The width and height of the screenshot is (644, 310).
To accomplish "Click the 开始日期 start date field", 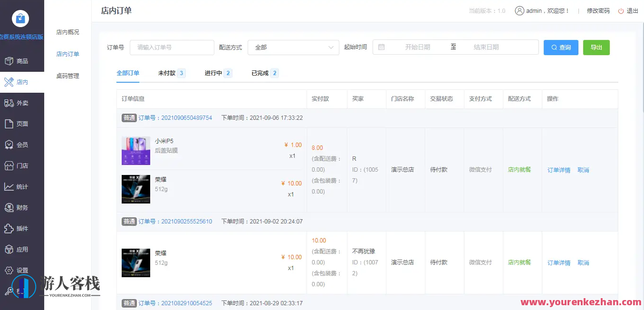I will click(417, 47).
